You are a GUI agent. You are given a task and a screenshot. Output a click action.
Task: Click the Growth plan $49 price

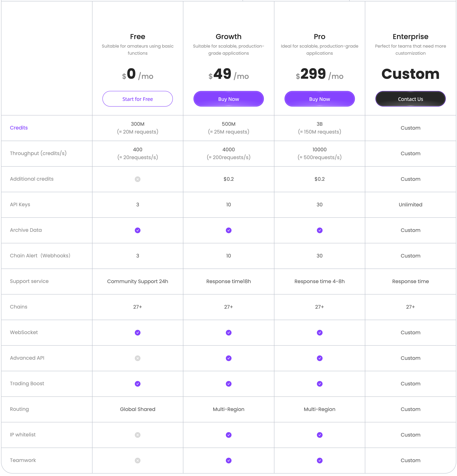pos(228,74)
